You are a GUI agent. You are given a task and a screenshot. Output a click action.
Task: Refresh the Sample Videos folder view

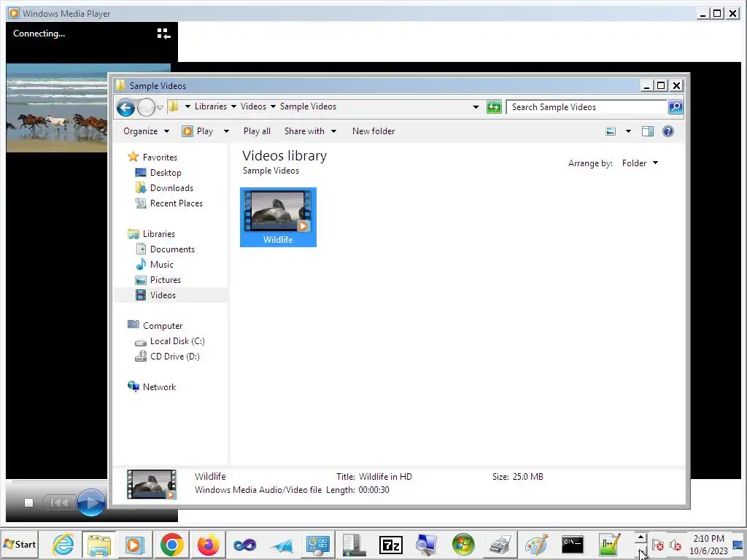(494, 107)
